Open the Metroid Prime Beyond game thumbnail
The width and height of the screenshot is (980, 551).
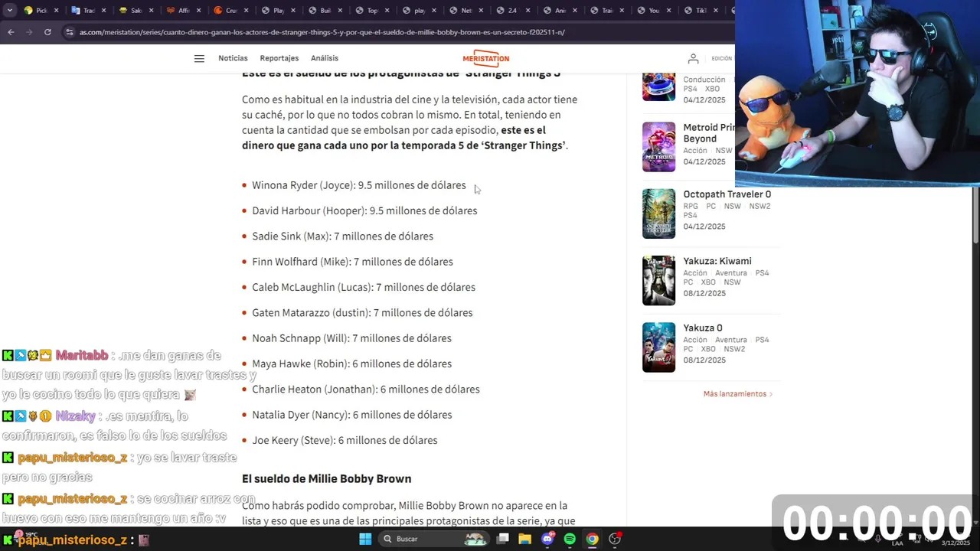tap(658, 147)
